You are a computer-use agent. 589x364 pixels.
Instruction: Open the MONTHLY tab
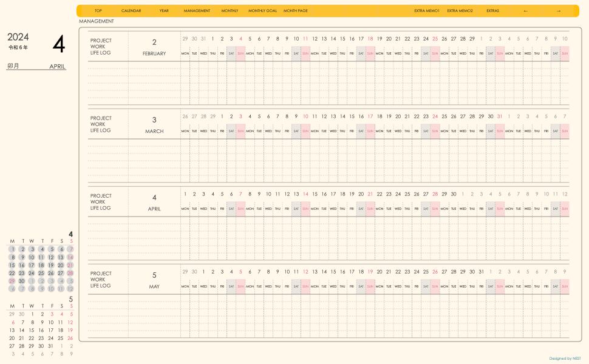(x=230, y=11)
